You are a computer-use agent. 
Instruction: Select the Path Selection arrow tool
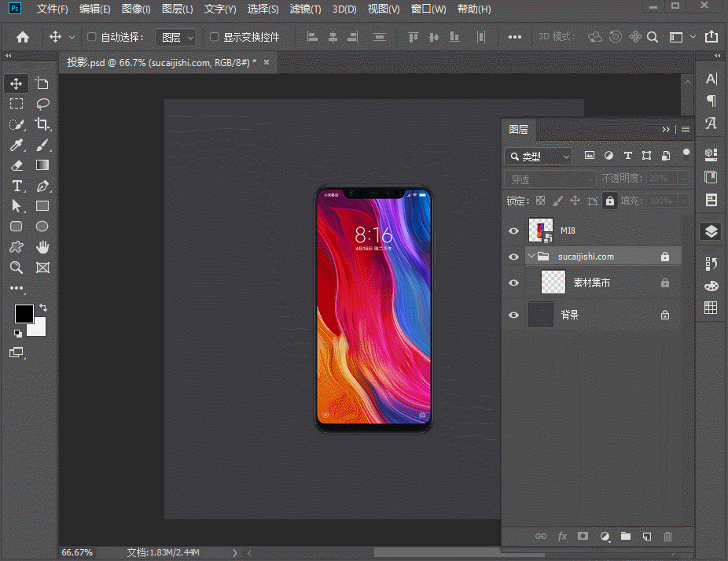(x=17, y=206)
